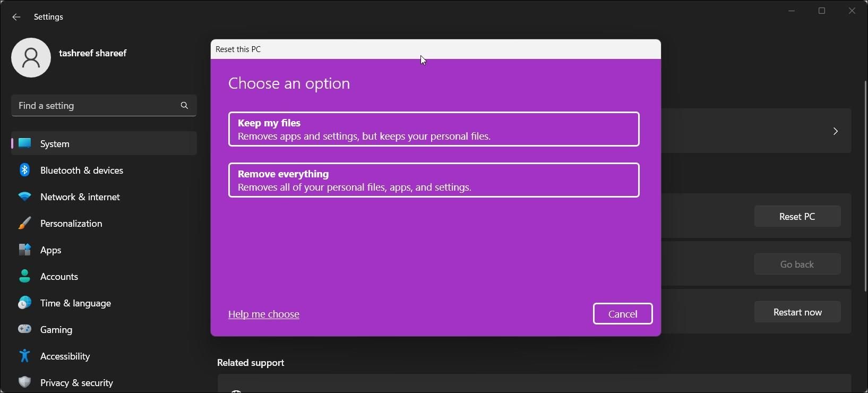Click the Go back button
The height and width of the screenshot is (393, 868).
[x=797, y=264]
